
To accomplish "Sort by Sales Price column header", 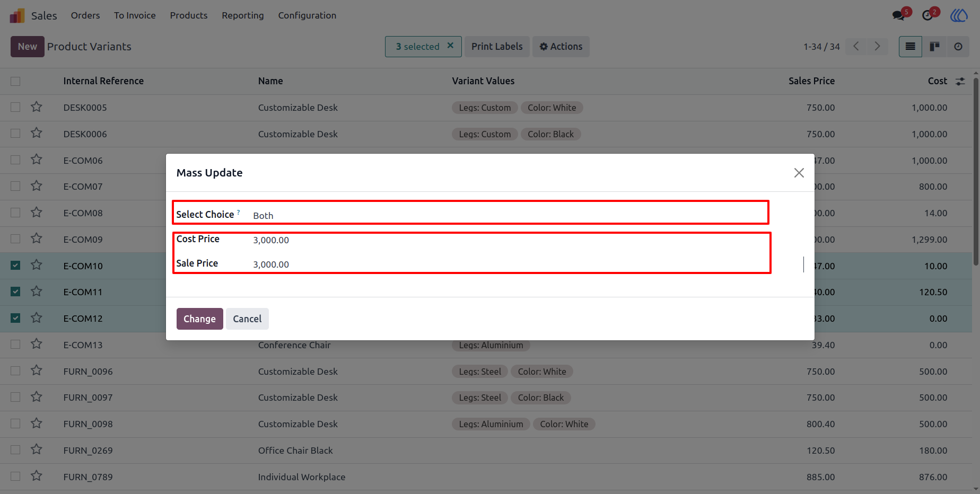I will (811, 81).
